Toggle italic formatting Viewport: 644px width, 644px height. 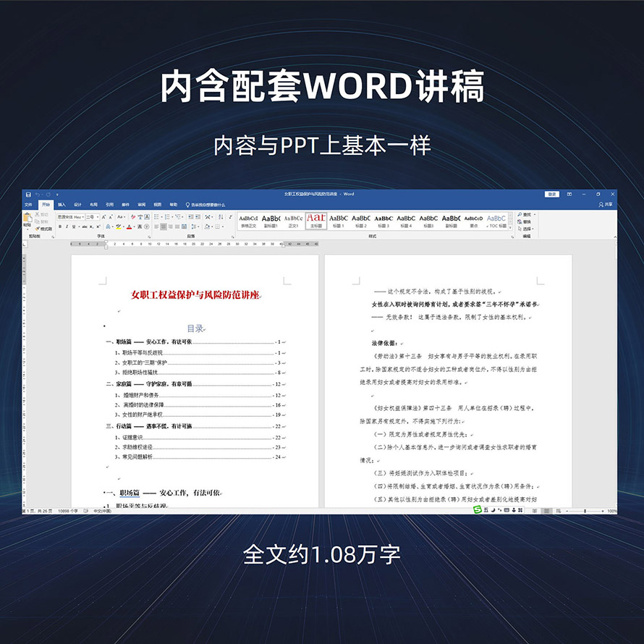click(x=67, y=226)
